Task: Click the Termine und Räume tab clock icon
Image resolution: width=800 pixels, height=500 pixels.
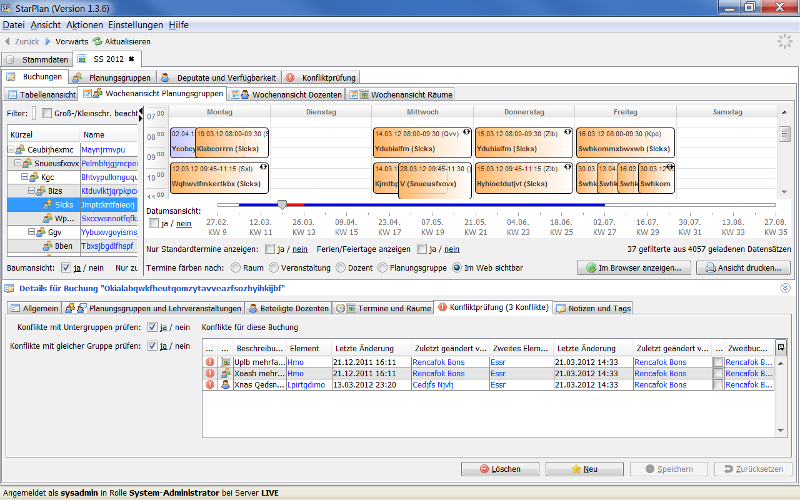Action: click(x=340, y=308)
